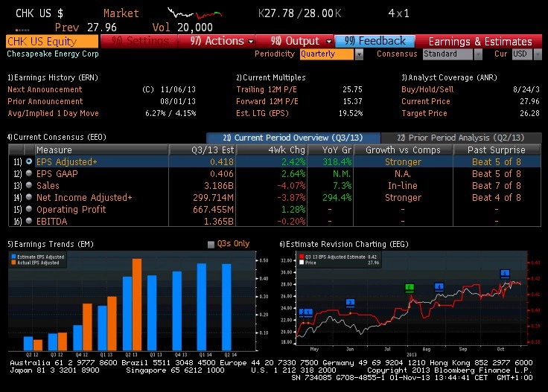Click the Sales estimate value 3.186B
Viewport: 548px width, 392px height.
(x=219, y=186)
